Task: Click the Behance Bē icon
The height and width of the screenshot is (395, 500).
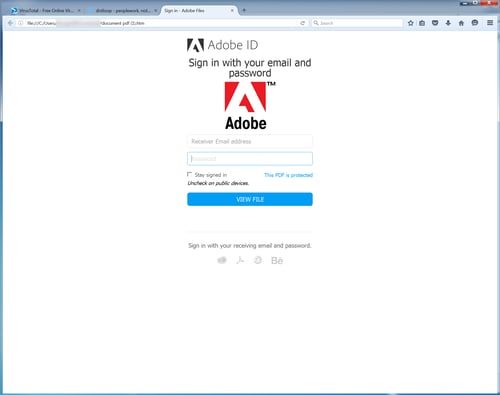Action: pyautogui.click(x=277, y=260)
